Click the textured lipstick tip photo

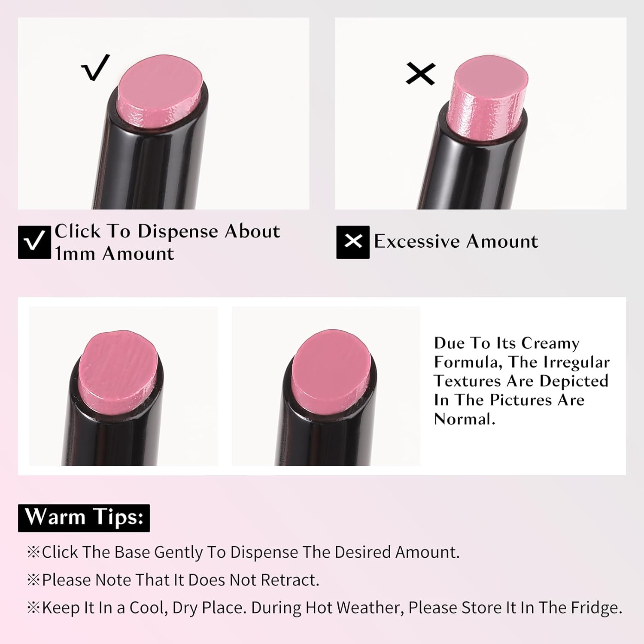[x=123, y=386]
